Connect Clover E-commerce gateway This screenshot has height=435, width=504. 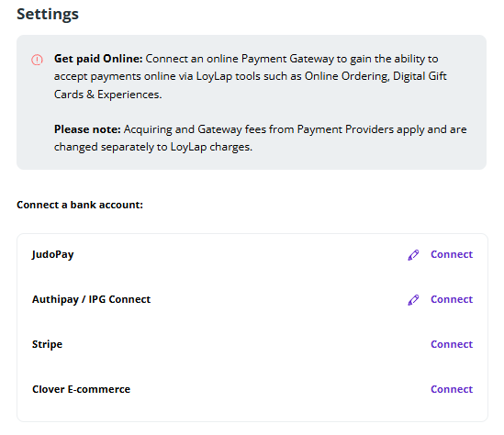coord(452,389)
